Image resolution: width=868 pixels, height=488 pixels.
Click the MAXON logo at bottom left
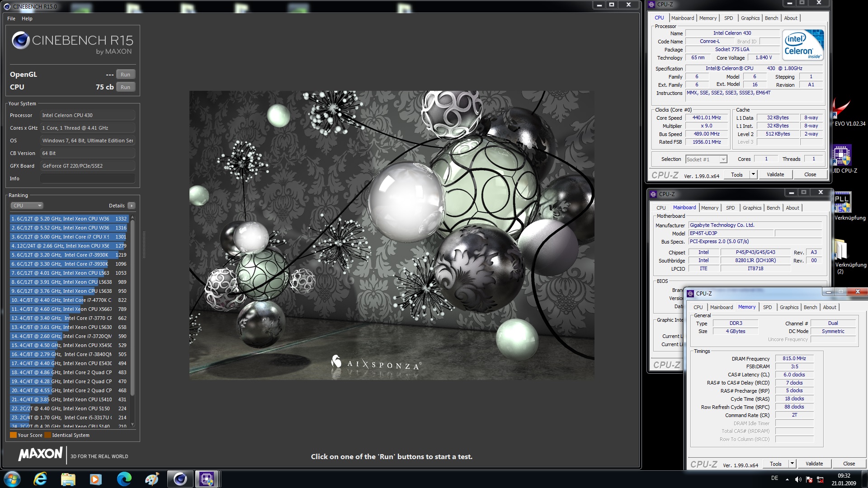click(x=40, y=454)
